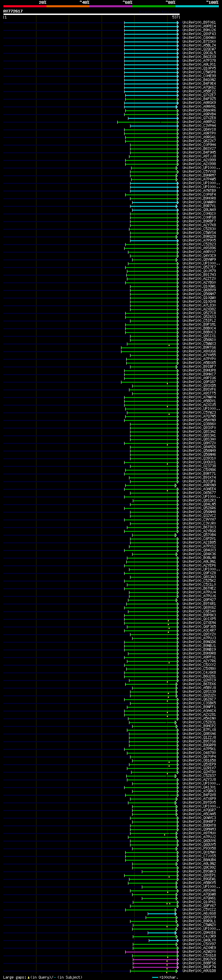Select the UniRef100_A9L9S1 label
Screen dimensions: 222x980
click(199, 64)
